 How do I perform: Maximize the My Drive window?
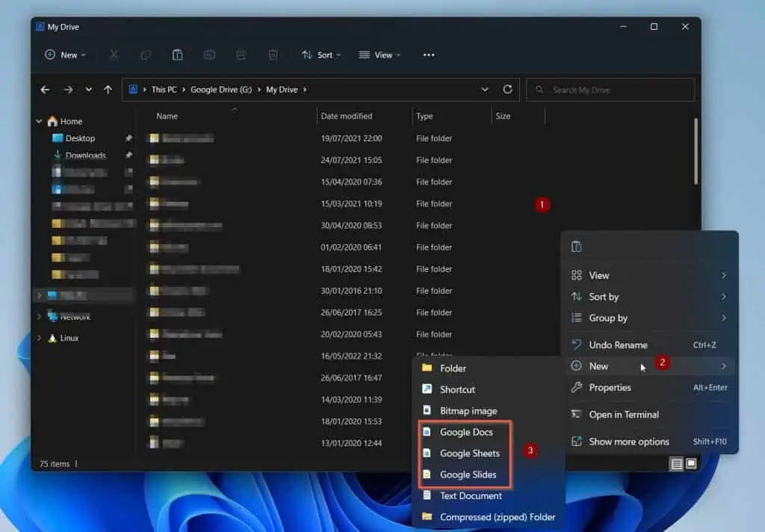[654, 27]
